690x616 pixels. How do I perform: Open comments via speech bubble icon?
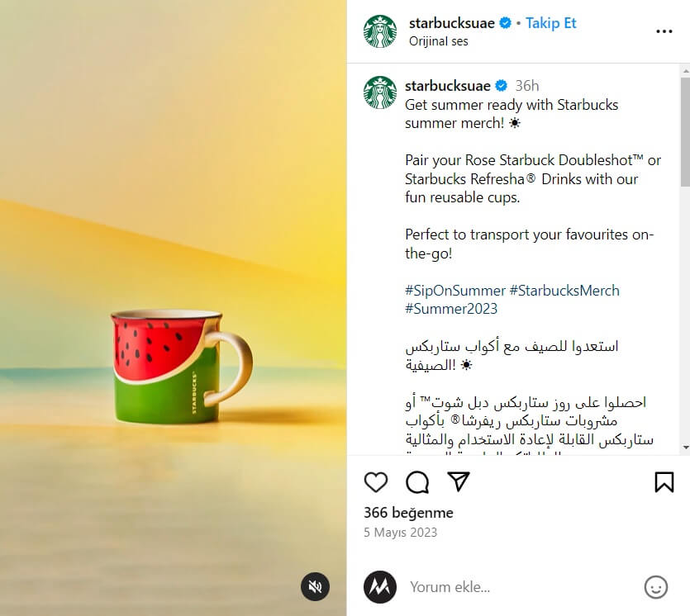[416, 482]
